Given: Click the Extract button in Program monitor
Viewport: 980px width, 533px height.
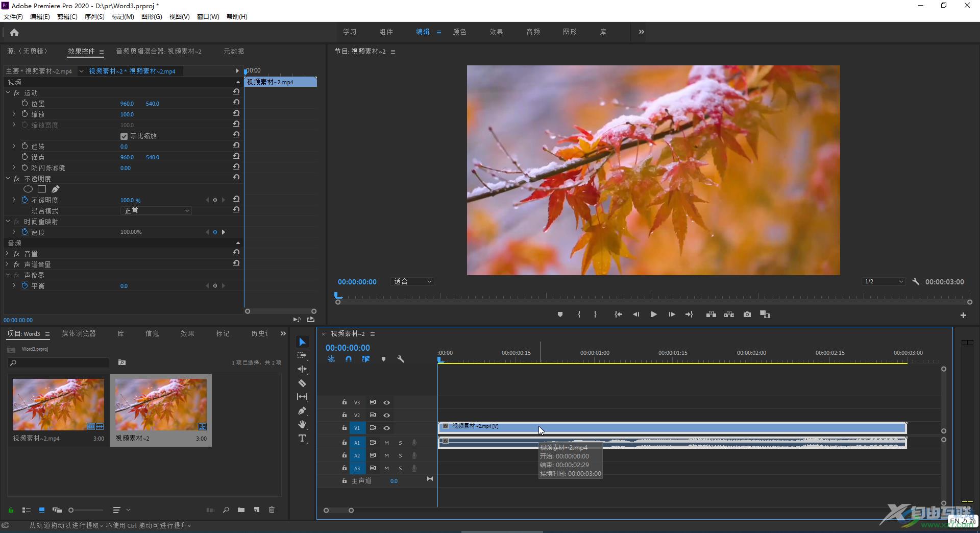Looking at the screenshot, I should click(x=729, y=314).
